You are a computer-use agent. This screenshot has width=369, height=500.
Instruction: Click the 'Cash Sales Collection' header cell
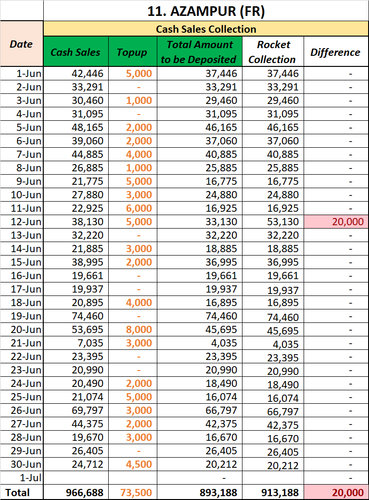(x=206, y=29)
